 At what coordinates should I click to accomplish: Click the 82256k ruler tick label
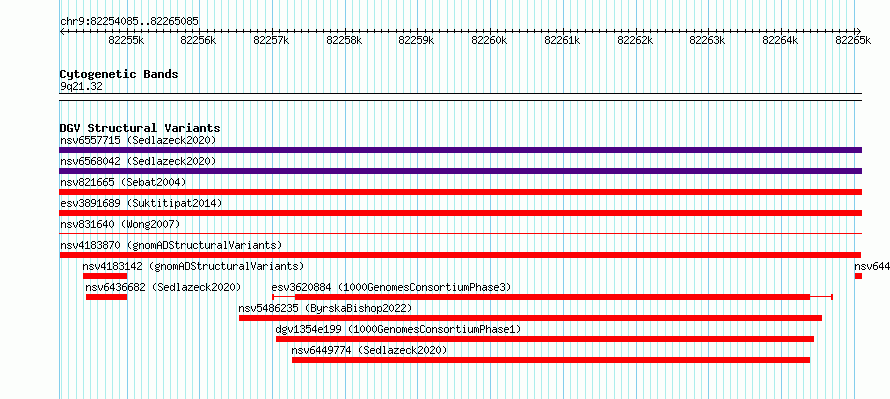(x=199, y=40)
